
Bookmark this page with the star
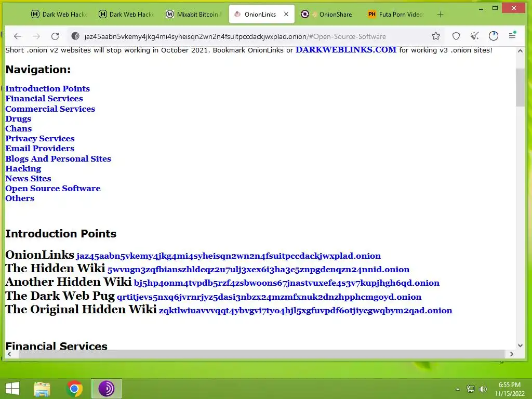point(436,36)
